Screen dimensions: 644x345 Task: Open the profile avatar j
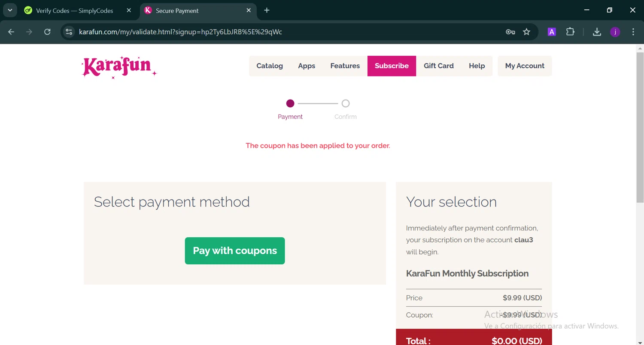tap(615, 32)
